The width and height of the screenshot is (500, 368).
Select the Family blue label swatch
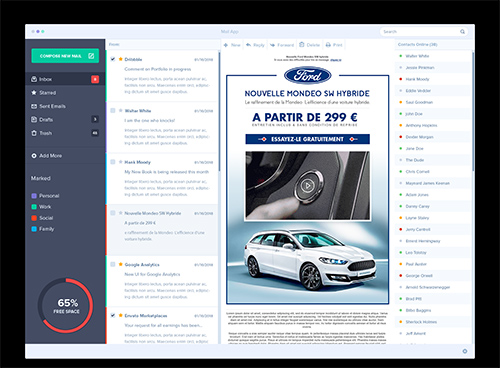coord(34,229)
